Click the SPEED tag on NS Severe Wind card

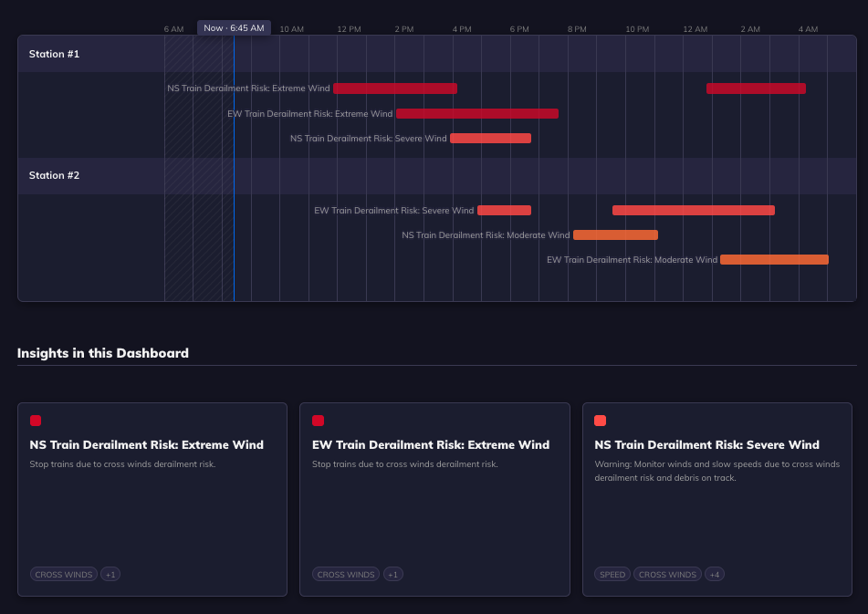pyautogui.click(x=612, y=574)
